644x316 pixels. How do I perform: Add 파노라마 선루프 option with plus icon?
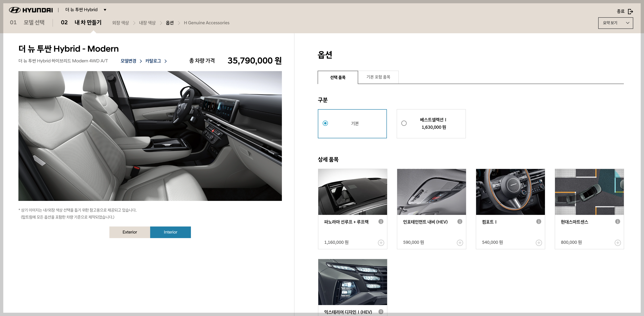coord(381,243)
